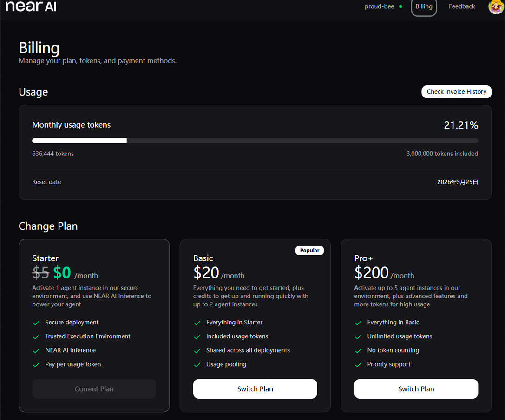The width and height of the screenshot is (505, 420).
Task: Click checkmark icon next to No token counting
Action: (x=358, y=350)
